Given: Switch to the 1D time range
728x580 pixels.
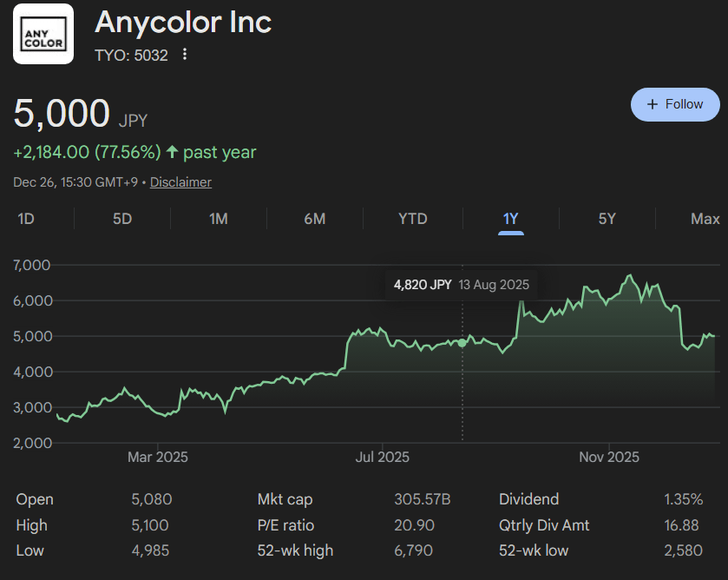Looking at the screenshot, I should coord(26,219).
